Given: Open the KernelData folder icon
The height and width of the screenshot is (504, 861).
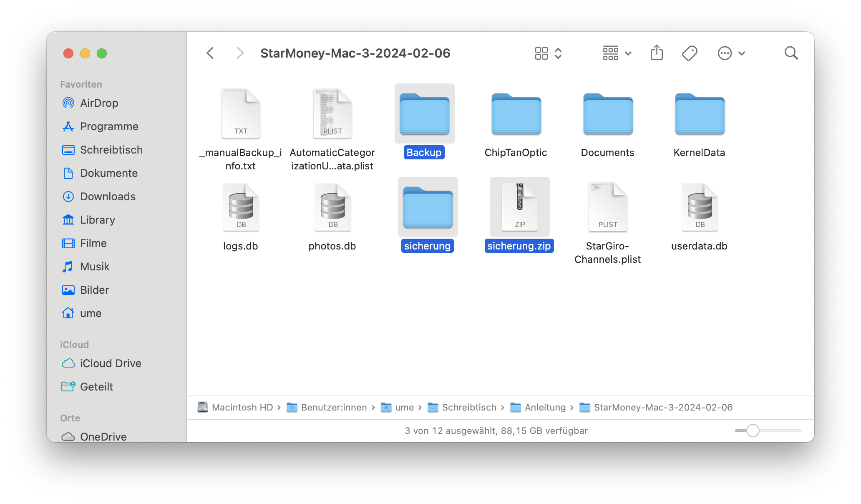Looking at the screenshot, I should [x=700, y=114].
